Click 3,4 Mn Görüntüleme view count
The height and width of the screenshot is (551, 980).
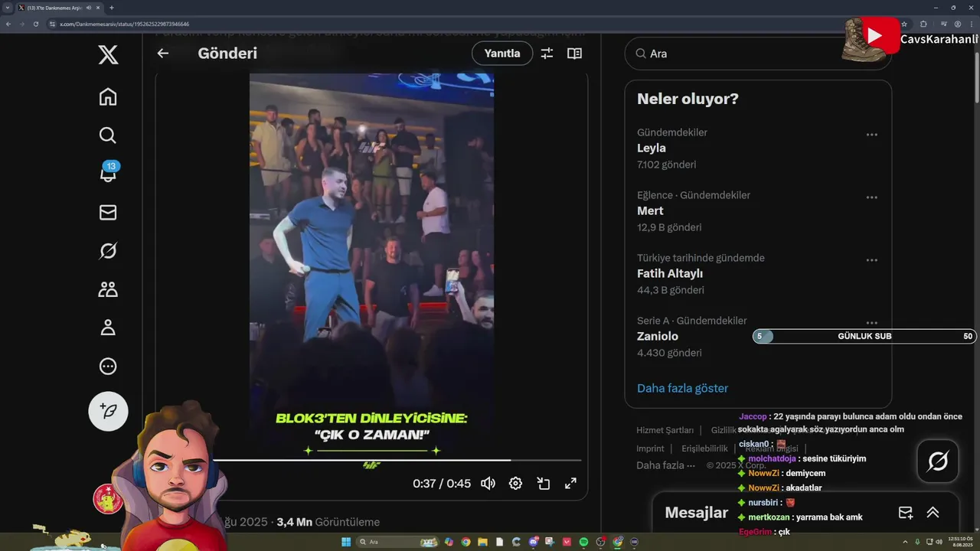coord(328,522)
